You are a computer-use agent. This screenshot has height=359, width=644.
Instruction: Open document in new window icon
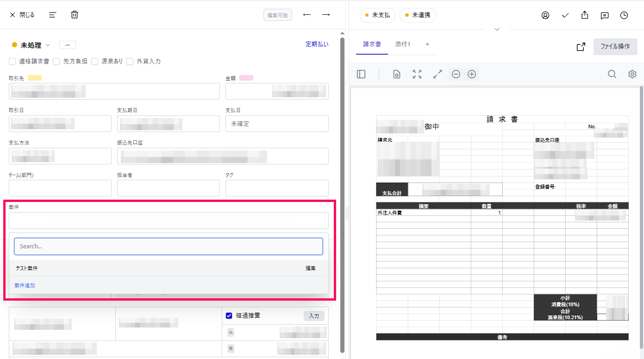(581, 47)
